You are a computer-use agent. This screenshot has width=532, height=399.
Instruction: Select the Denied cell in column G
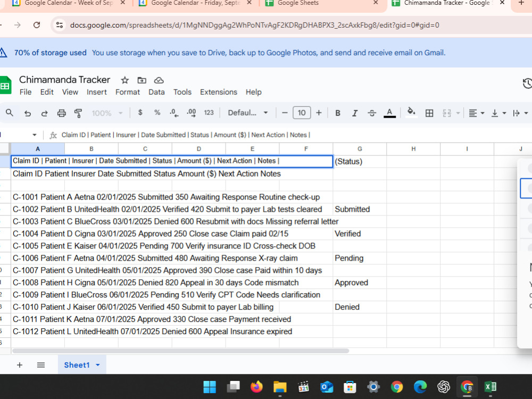(x=360, y=307)
